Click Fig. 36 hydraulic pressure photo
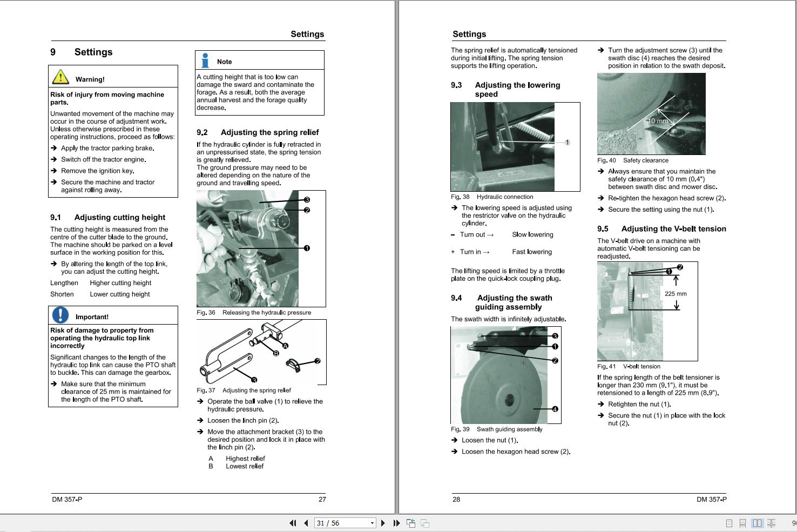Image resolution: width=797 pixels, height=532 pixels. click(x=248, y=248)
